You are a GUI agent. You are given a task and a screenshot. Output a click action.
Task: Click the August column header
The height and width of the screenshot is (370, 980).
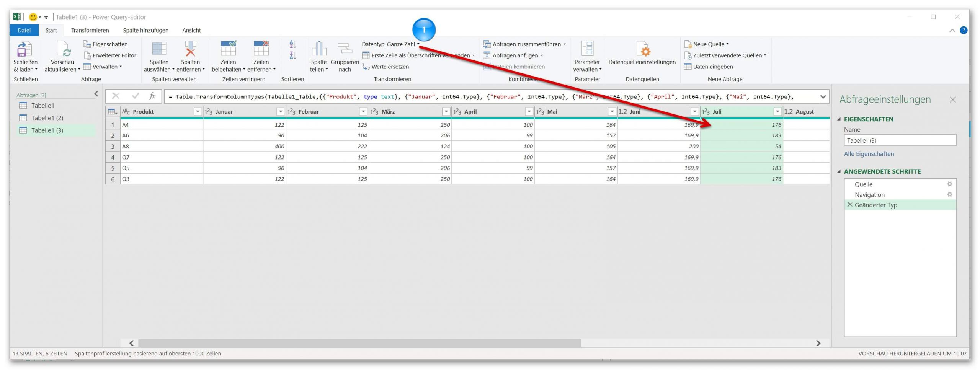(806, 112)
